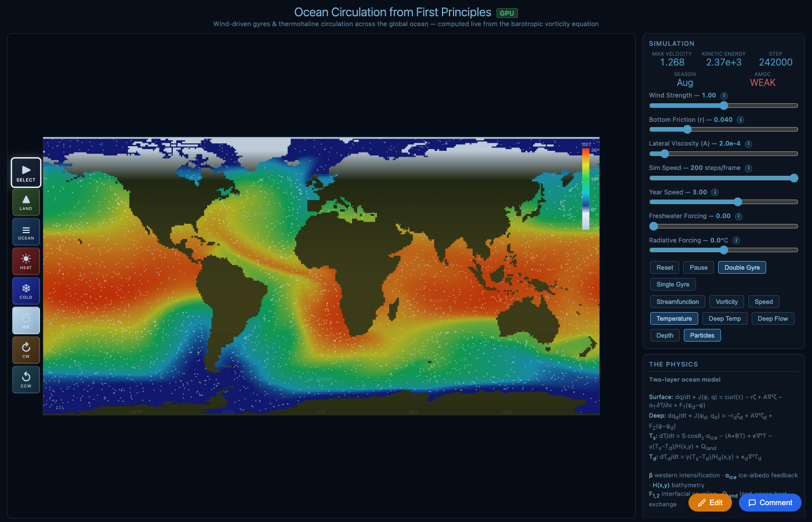Select the ICE tool
This screenshot has height=522, width=812.
[26, 321]
